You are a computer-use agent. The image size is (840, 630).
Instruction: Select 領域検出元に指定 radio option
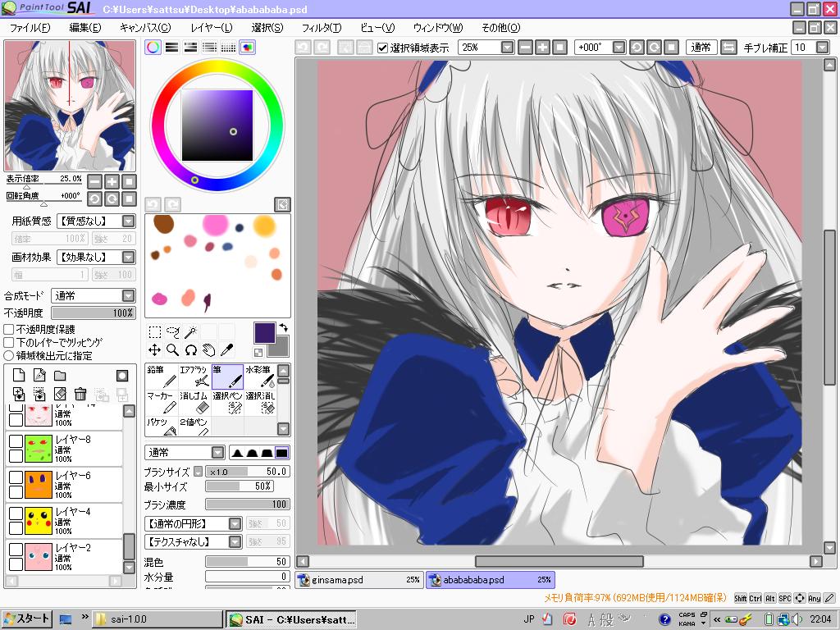point(8,356)
